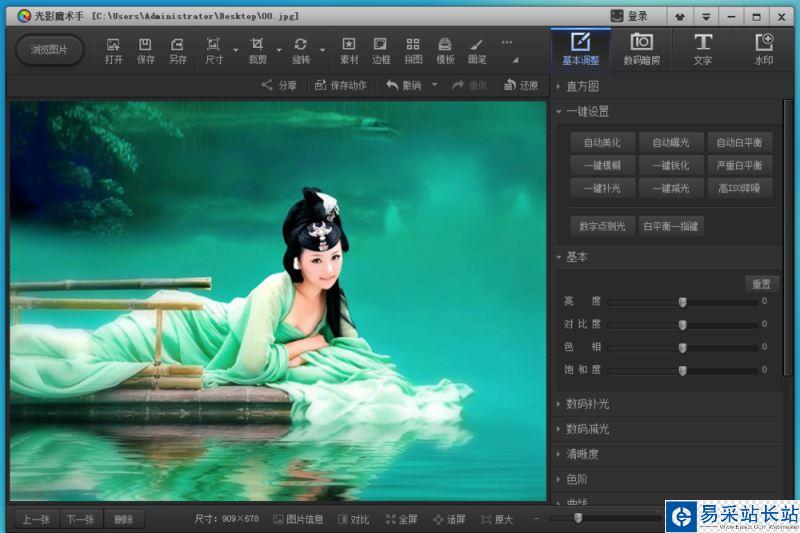Open the 撤销 history dropdown arrow

[x=435, y=85]
